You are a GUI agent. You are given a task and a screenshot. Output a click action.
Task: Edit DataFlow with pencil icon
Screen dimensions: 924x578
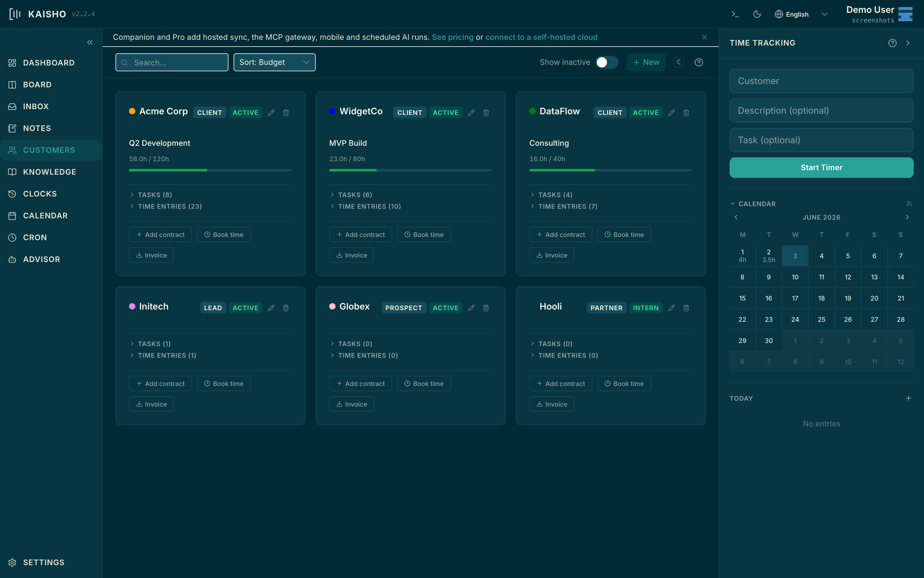click(672, 112)
